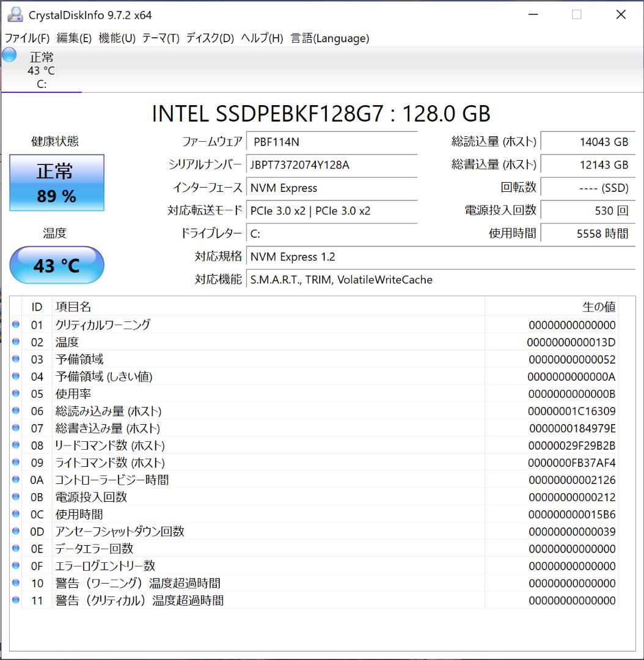This screenshot has height=660, width=644.
Task: Click the status indicator for the 02 温度 row
Action: pyautogui.click(x=15, y=342)
